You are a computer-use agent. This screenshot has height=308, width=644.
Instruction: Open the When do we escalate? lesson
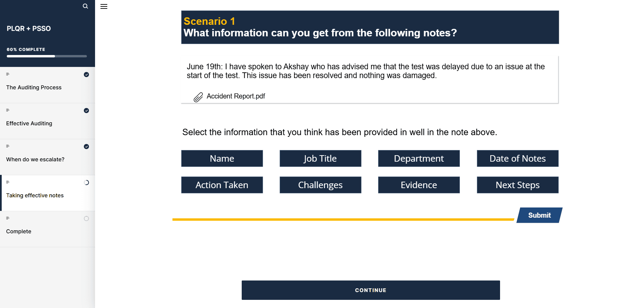35,159
